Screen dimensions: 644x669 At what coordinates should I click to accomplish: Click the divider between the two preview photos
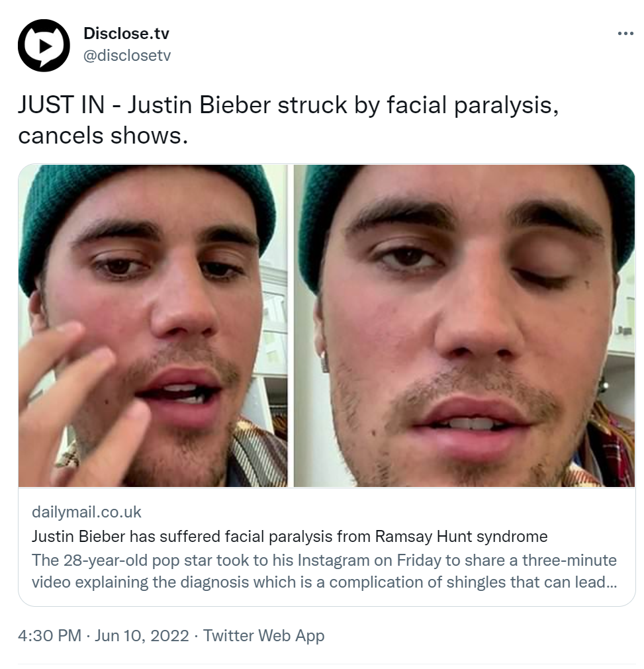click(x=291, y=326)
